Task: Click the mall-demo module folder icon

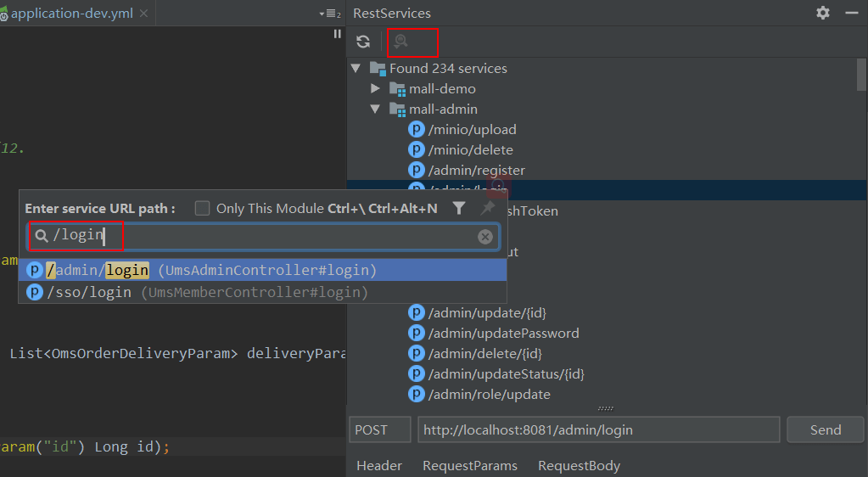Action: click(397, 88)
